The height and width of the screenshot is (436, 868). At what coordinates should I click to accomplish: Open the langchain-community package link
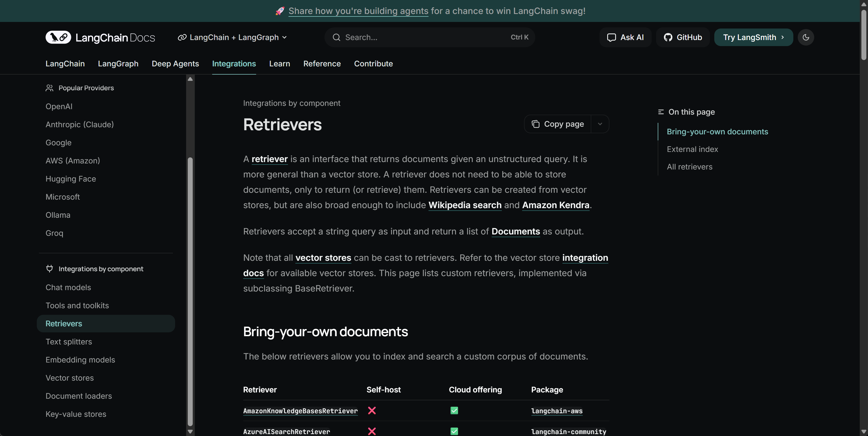[569, 432]
